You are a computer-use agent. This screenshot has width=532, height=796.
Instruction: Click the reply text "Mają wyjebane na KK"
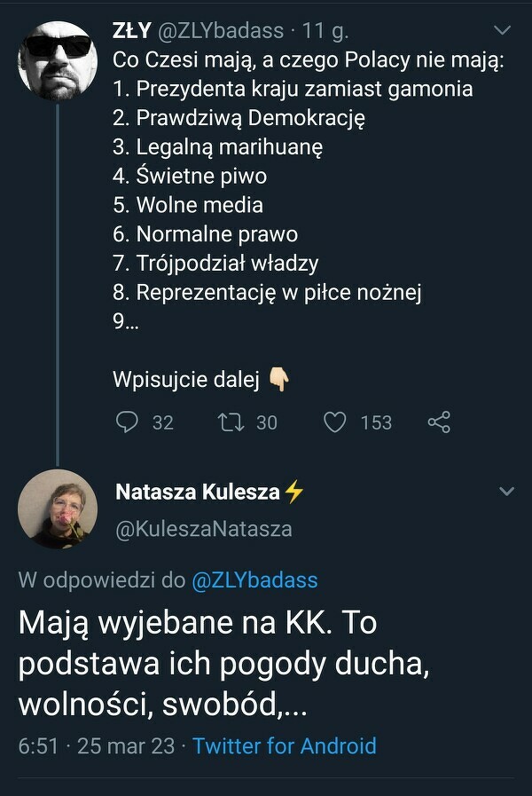tap(197, 623)
